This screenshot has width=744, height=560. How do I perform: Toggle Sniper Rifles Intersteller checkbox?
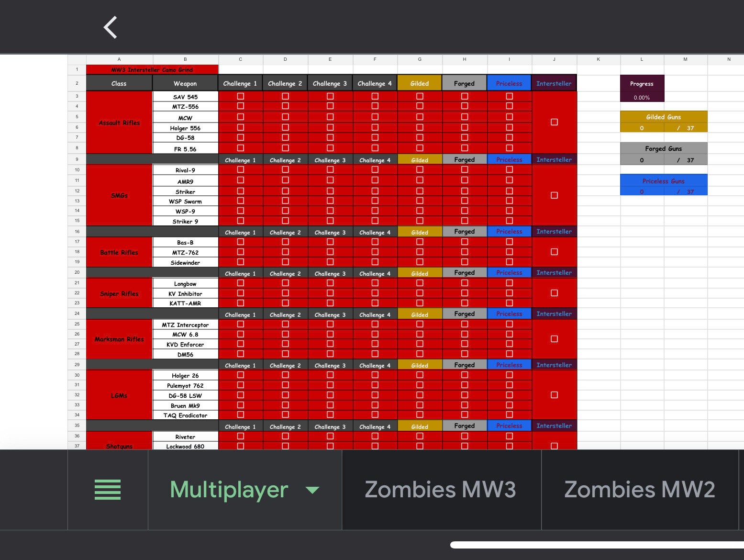pyautogui.click(x=554, y=293)
